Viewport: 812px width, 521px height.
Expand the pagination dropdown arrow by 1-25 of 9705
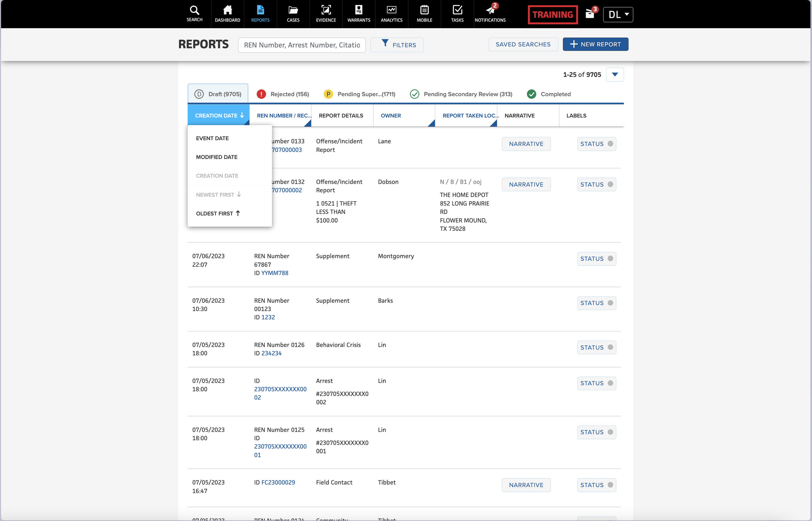615,74
